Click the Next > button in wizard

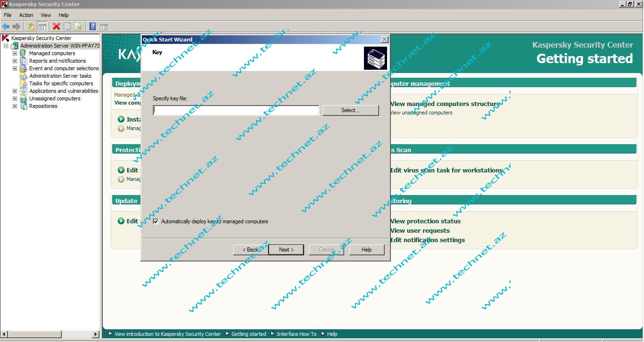click(x=286, y=250)
